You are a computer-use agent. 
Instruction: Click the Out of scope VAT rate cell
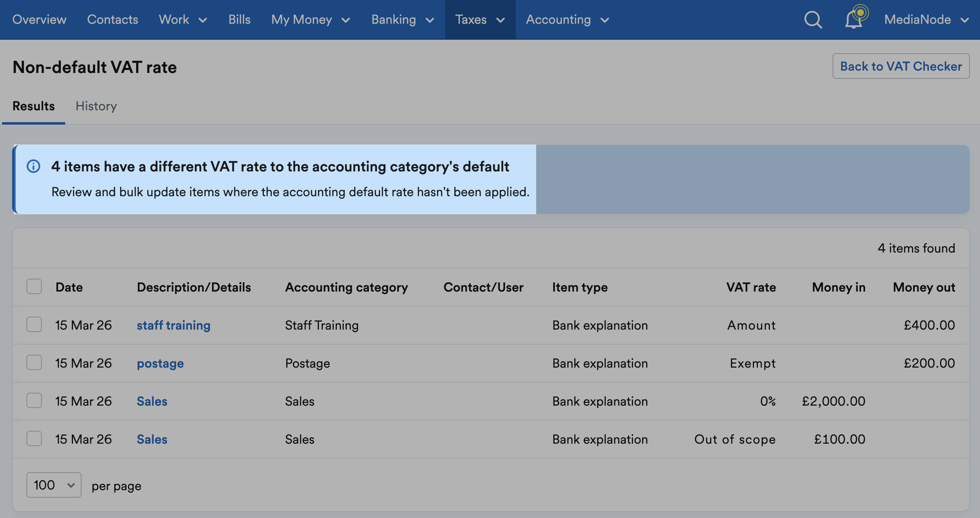[734, 439]
